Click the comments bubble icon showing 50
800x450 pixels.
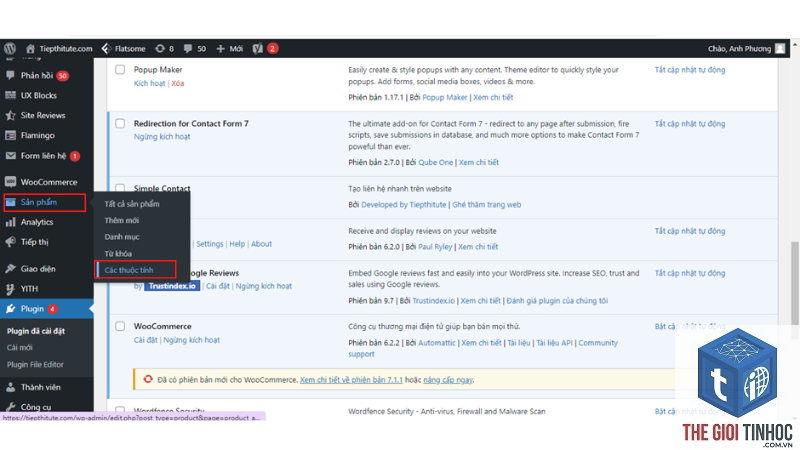coord(188,48)
